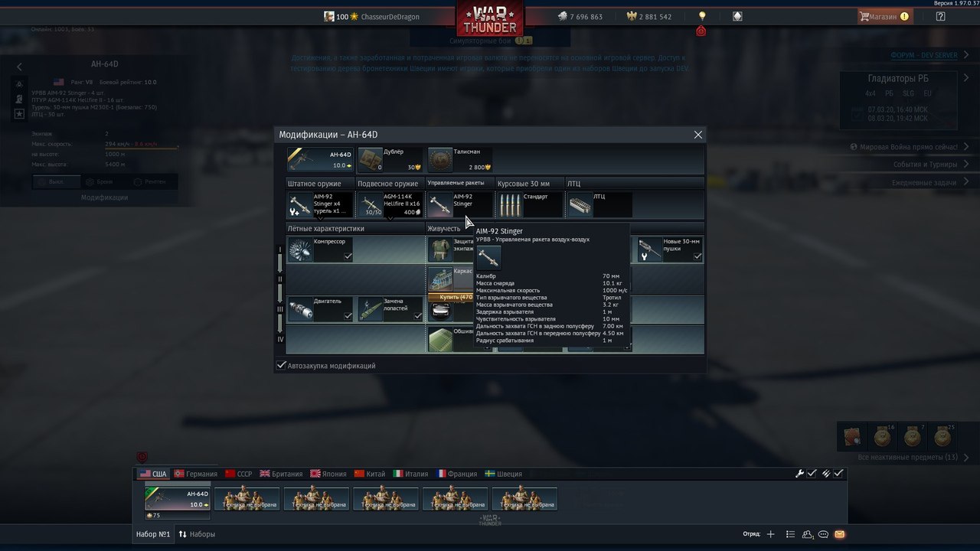Open the Набор №1 preset
980x551 pixels.
point(153,534)
